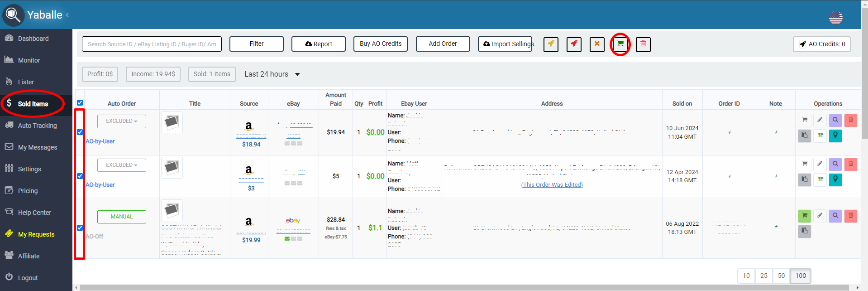Expand the first EXCLUDED auto order dropdown

tap(121, 121)
